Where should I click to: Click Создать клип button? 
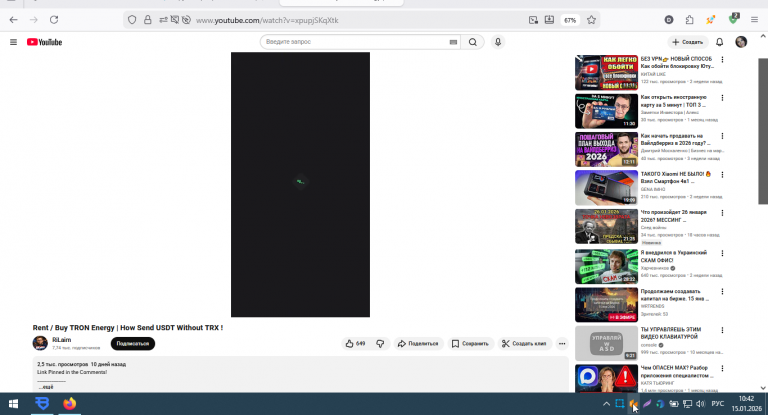[524, 343]
